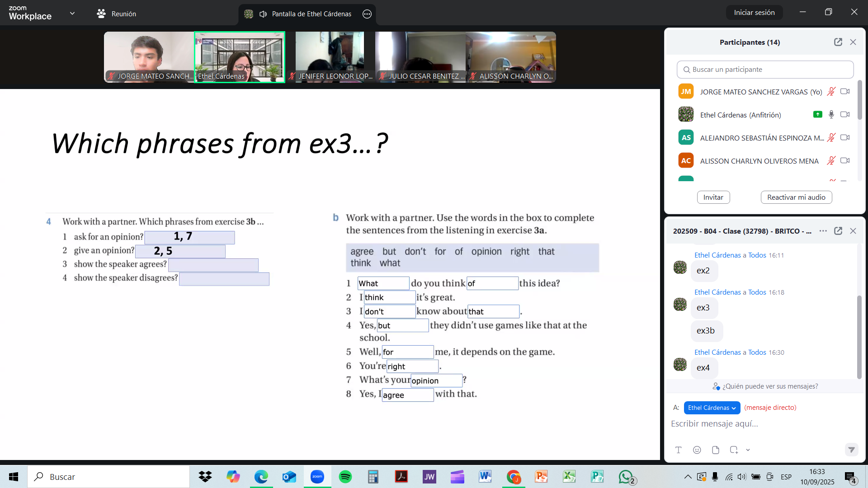Click the camera icon next to Ethel Cárdenas
Screen dimensions: 868x488
(844, 114)
